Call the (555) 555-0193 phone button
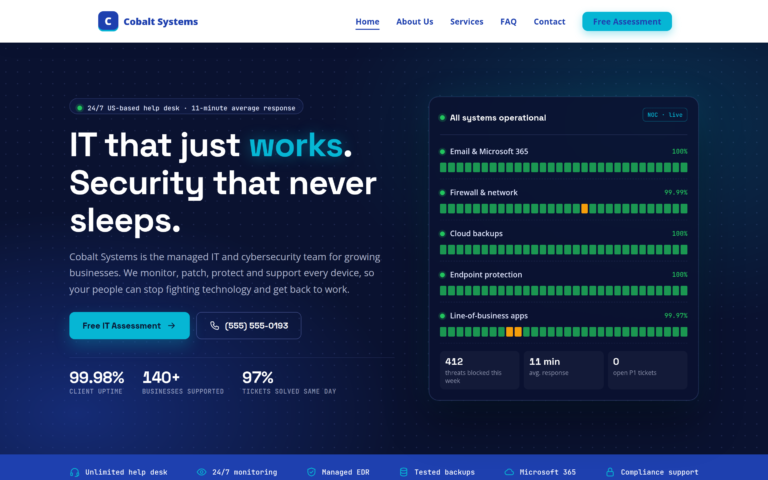 click(249, 326)
